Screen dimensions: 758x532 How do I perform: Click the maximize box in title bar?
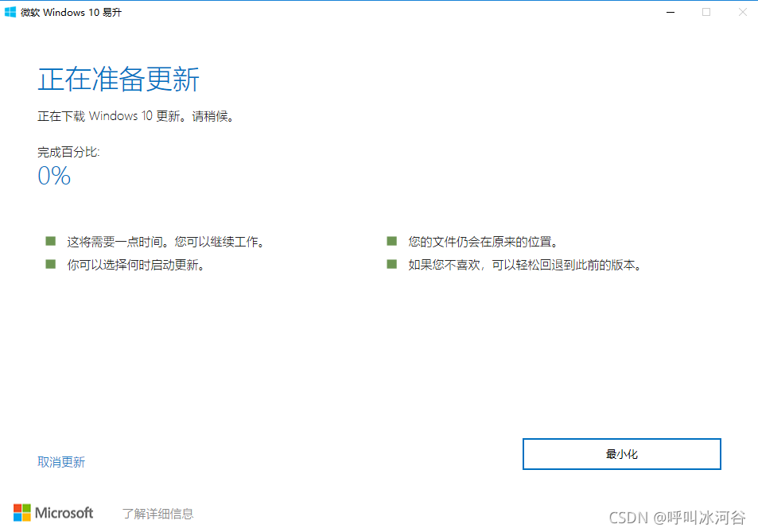[706, 12]
